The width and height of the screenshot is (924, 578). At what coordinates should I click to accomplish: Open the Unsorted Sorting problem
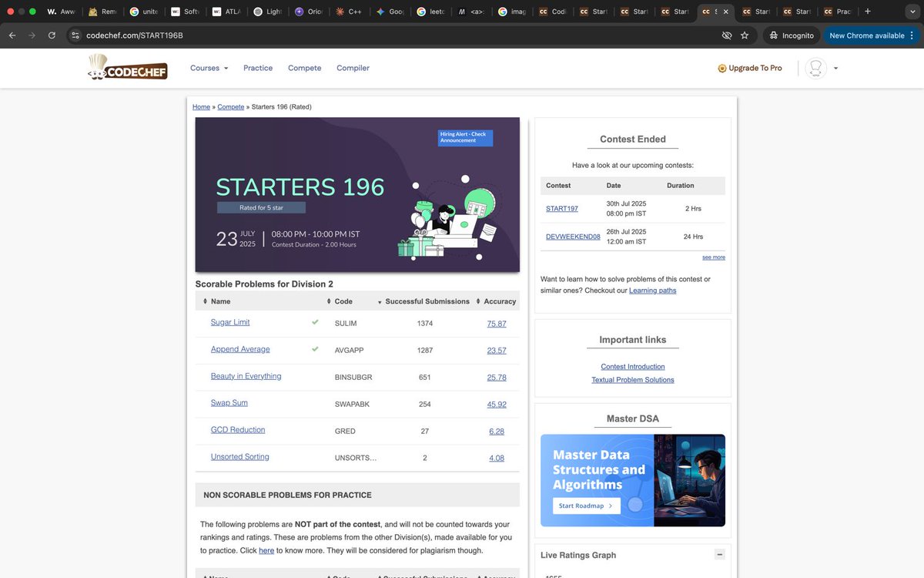point(240,457)
